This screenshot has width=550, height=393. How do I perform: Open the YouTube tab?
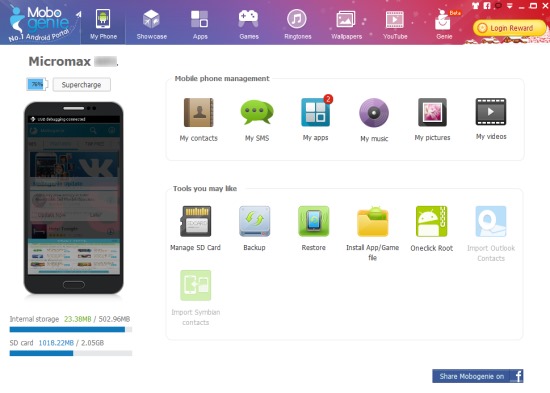(395, 24)
